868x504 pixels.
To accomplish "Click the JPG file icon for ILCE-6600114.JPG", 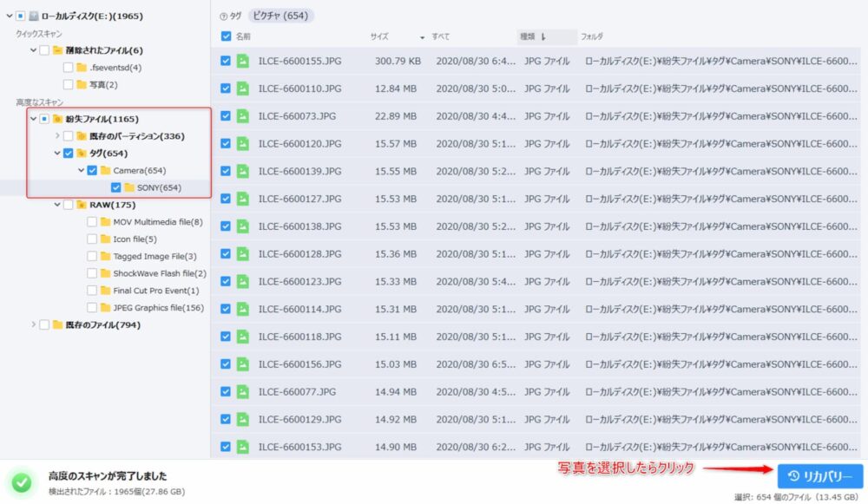I will click(x=242, y=309).
